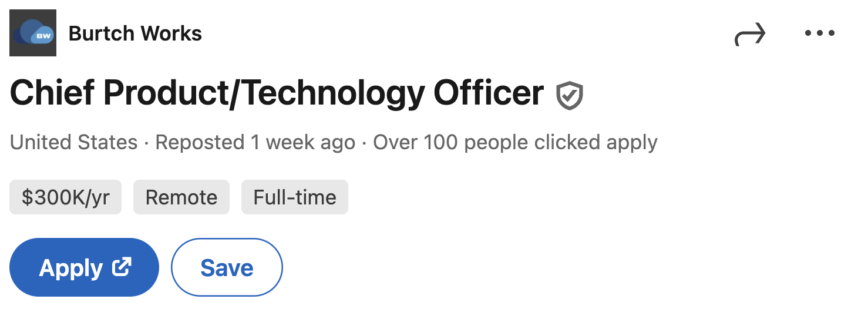The height and width of the screenshot is (336, 868).
Task: Click the Reposted 1 week ago text
Action: [x=255, y=142]
